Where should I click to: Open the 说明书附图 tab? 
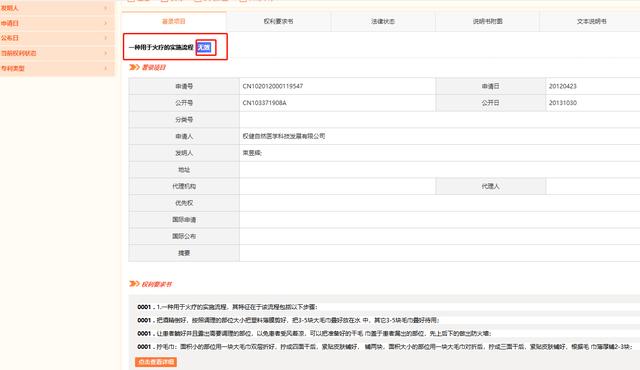point(487,21)
